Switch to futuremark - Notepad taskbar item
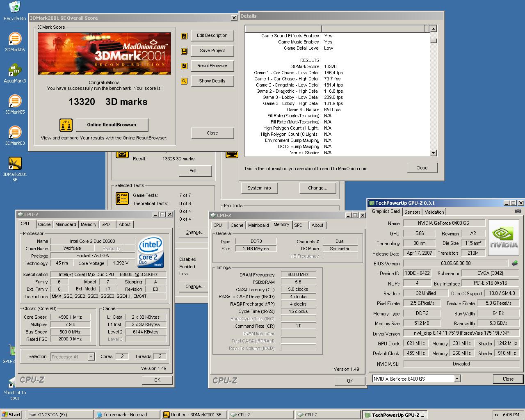The width and height of the screenshot is (525, 420). [127, 415]
